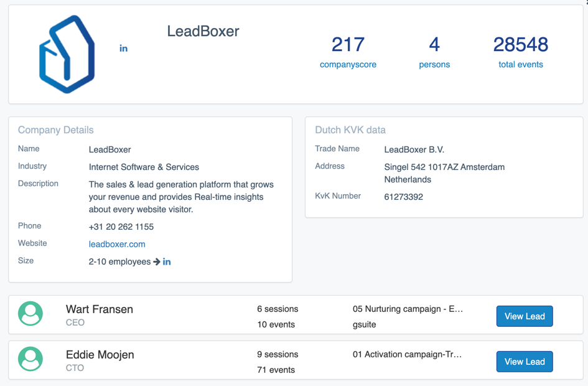588x386 pixels.
Task: Click the CTO job title
Action: click(75, 368)
